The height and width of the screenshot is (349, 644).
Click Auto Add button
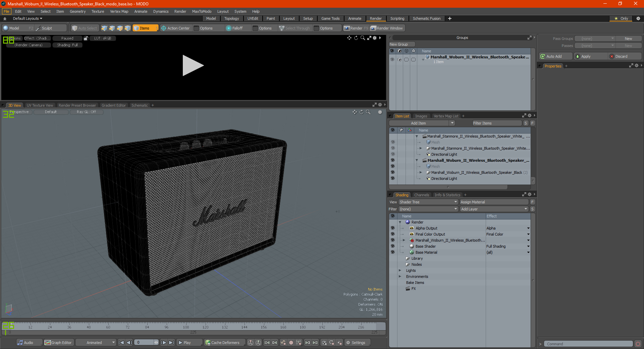tap(555, 56)
